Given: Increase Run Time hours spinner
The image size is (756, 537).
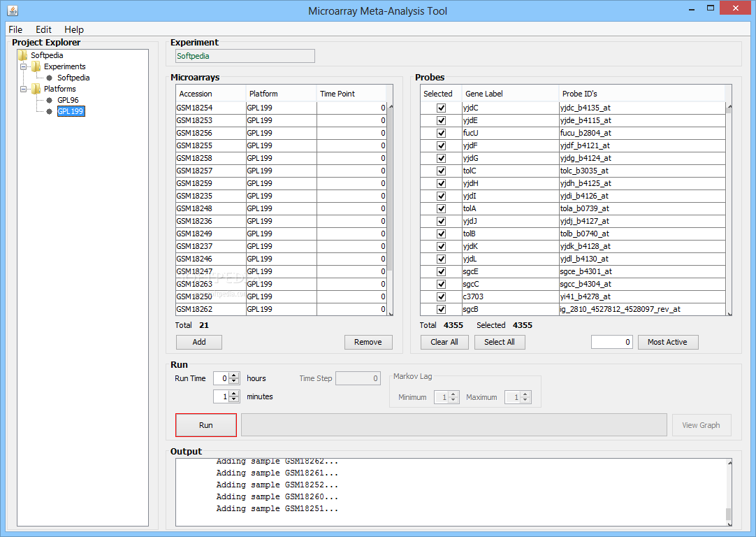Looking at the screenshot, I should pos(234,375).
